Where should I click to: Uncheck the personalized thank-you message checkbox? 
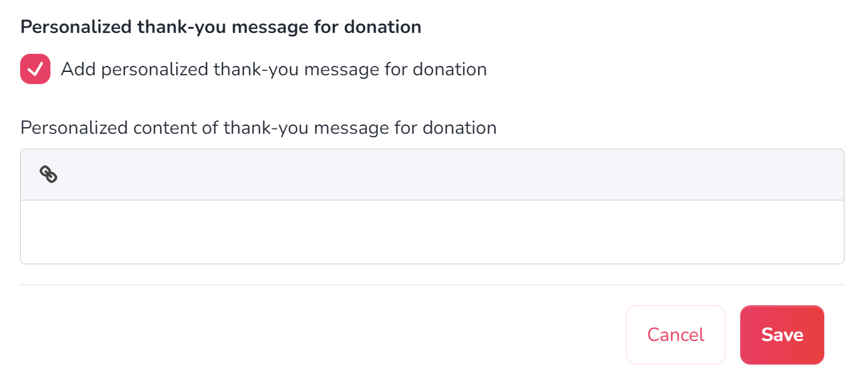click(36, 69)
